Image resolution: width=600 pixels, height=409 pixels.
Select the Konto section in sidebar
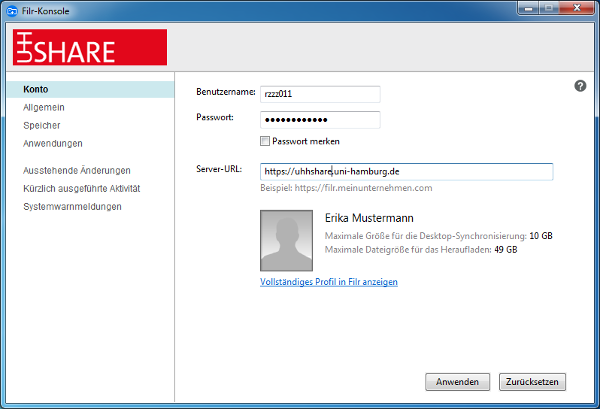pos(90,90)
